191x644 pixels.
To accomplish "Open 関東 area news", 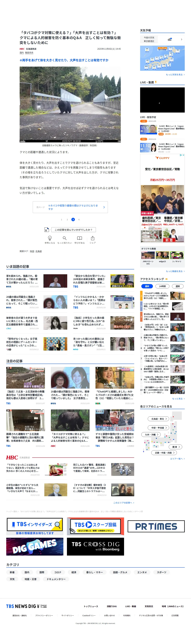I will point(176,447).
